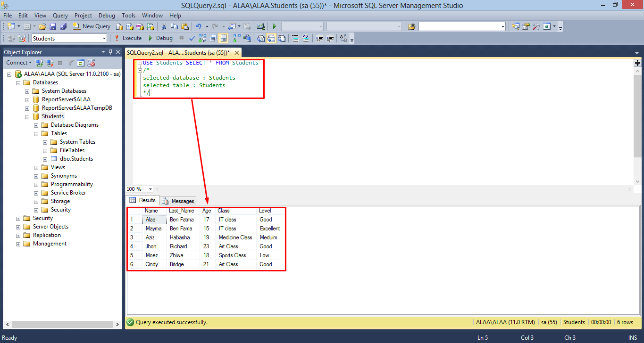Toggle Include Client Statistics
The image size is (644, 343).
coord(247,38)
